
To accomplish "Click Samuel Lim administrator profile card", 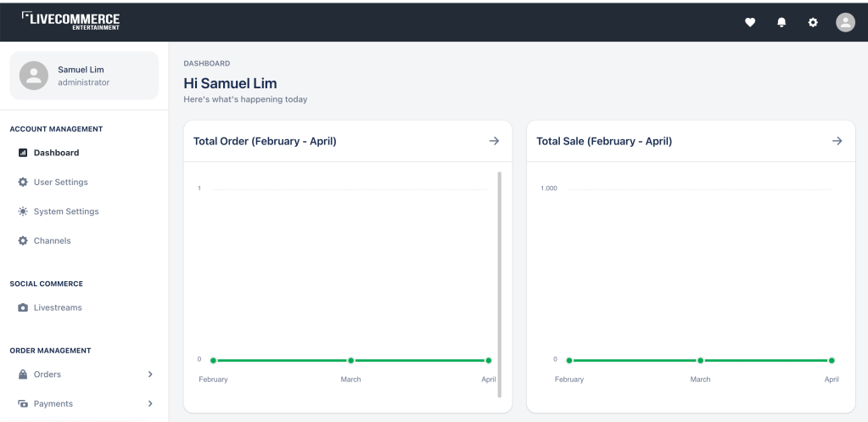I will [84, 76].
